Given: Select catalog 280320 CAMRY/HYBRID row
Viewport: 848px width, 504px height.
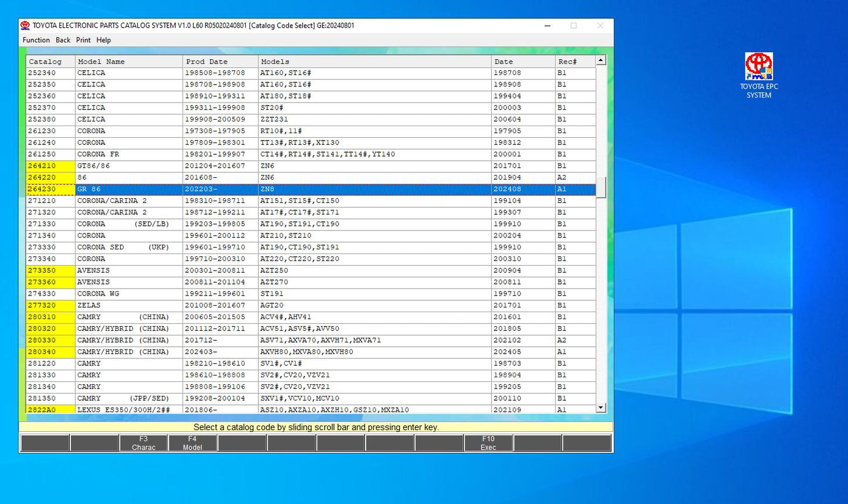Looking at the screenshot, I should (x=311, y=329).
